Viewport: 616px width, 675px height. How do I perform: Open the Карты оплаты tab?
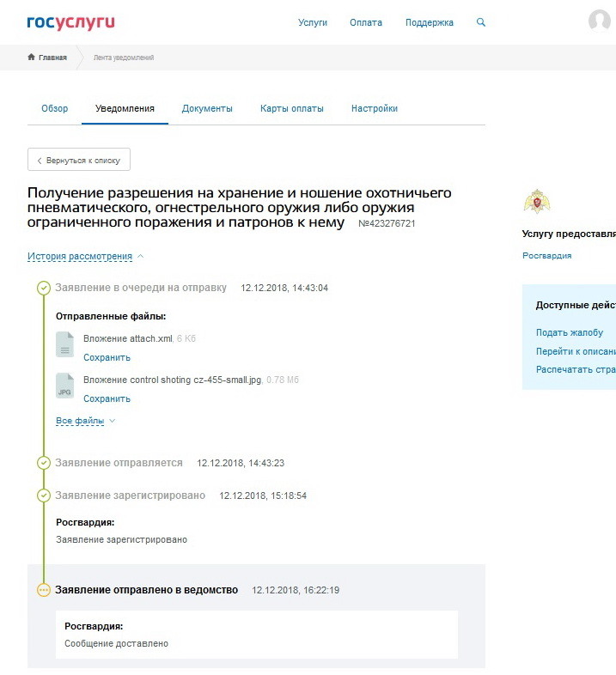[x=292, y=109]
